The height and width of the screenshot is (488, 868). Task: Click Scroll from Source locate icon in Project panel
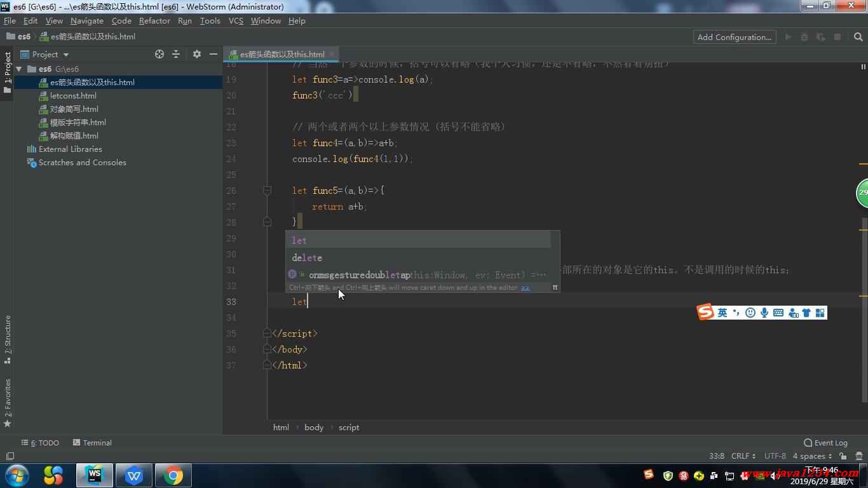point(159,54)
